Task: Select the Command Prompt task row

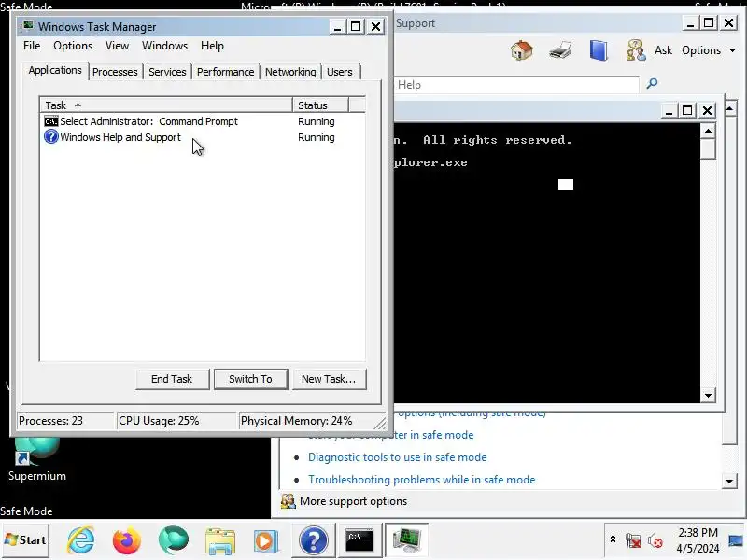Action: click(x=202, y=121)
